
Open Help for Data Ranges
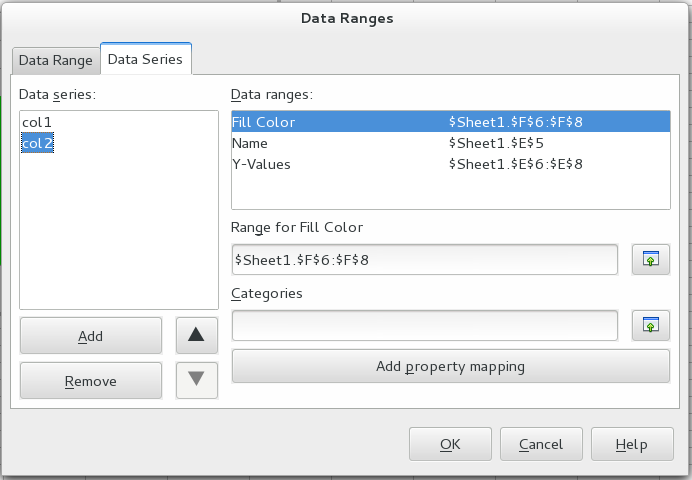click(x=631, y=444)
